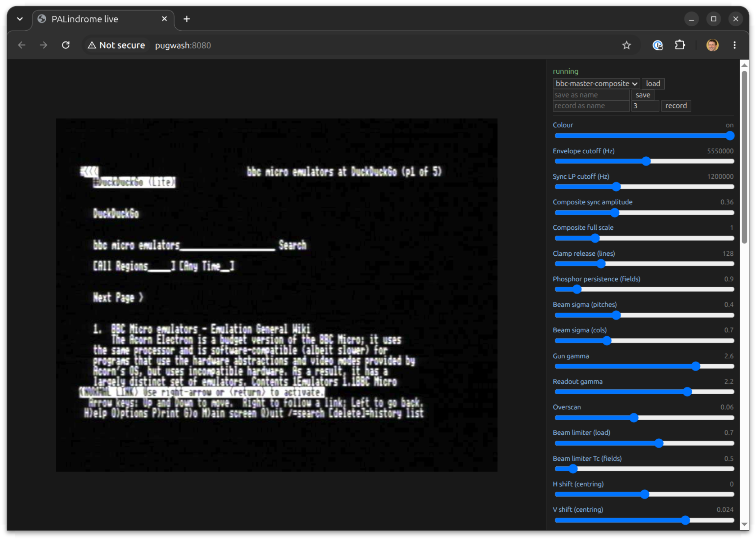Viewport: 756px width, 539px height.
Task: Adjust the Clamp release (lines) slider
Action: coord(644,264)
